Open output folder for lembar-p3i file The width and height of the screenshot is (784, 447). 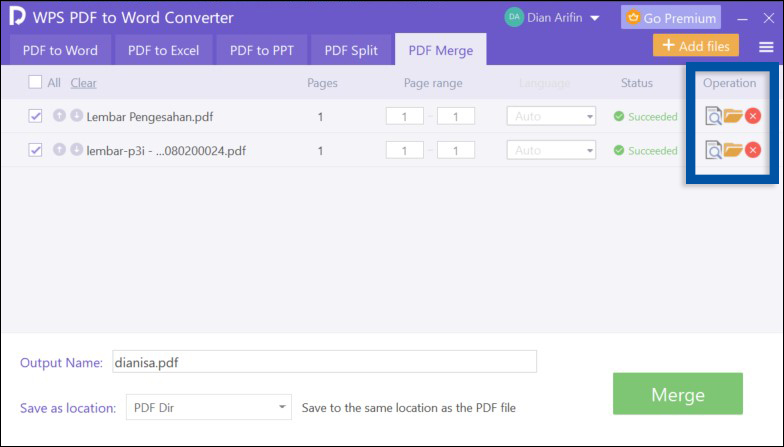(733, 151)
